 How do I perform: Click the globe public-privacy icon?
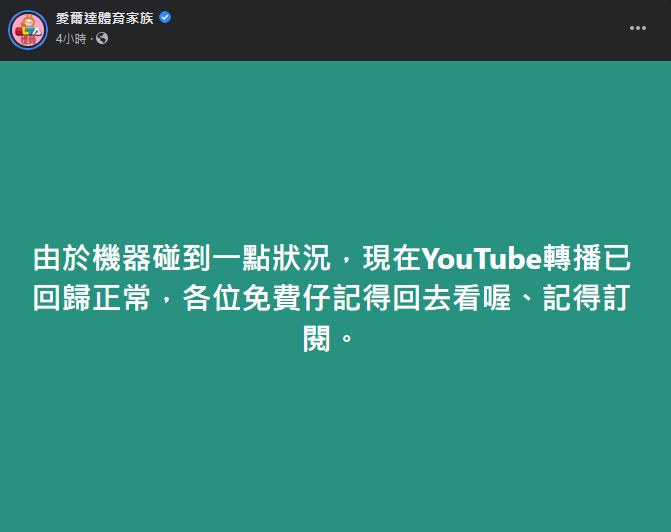click(x=102, y=38)
